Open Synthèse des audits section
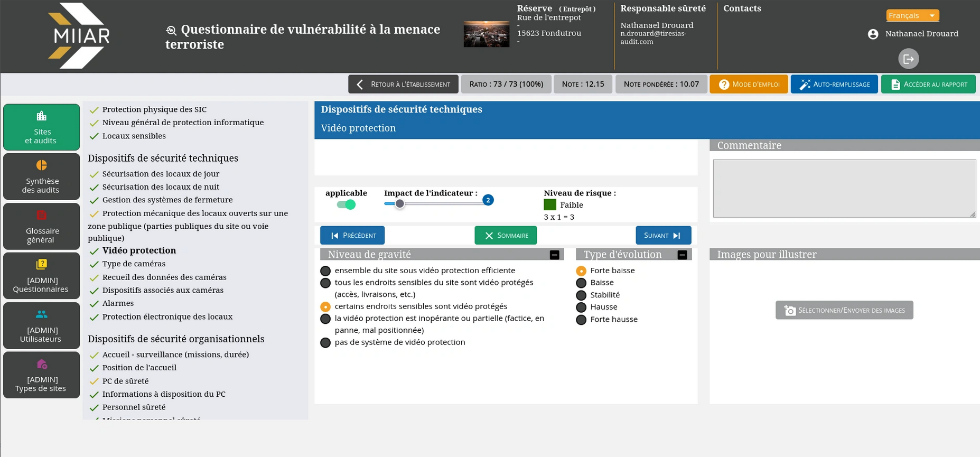 point(42,176)
